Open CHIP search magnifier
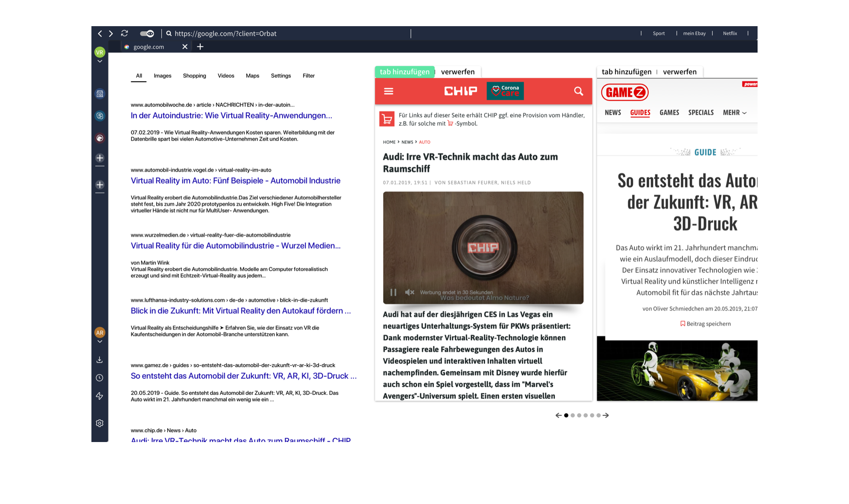 pyautogui.click(x=578, y=91)
